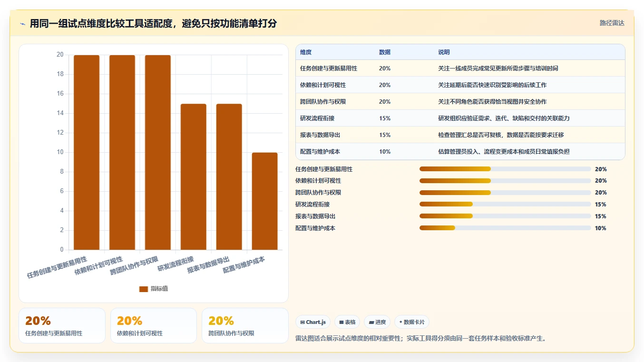Open the 任务创建与更新易用性 20% data card
Image resolution: width=644 pixels, height=362 pixels.
click(x=62, y=325)
